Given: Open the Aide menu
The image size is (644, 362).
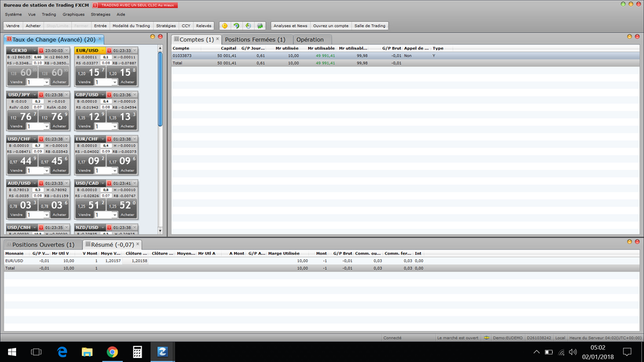Looking at the screenshot, I should (121, 14).
